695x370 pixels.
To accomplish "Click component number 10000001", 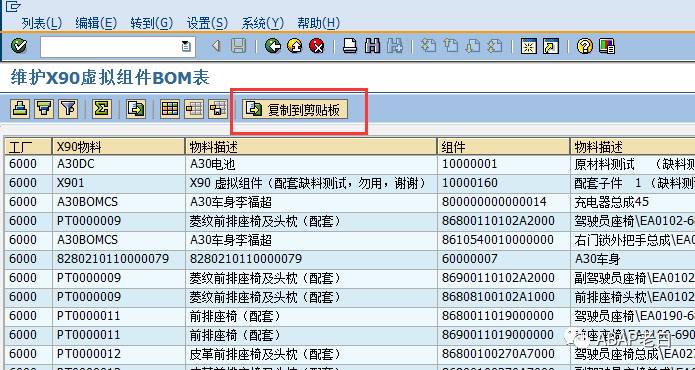I will coord(469,164).
